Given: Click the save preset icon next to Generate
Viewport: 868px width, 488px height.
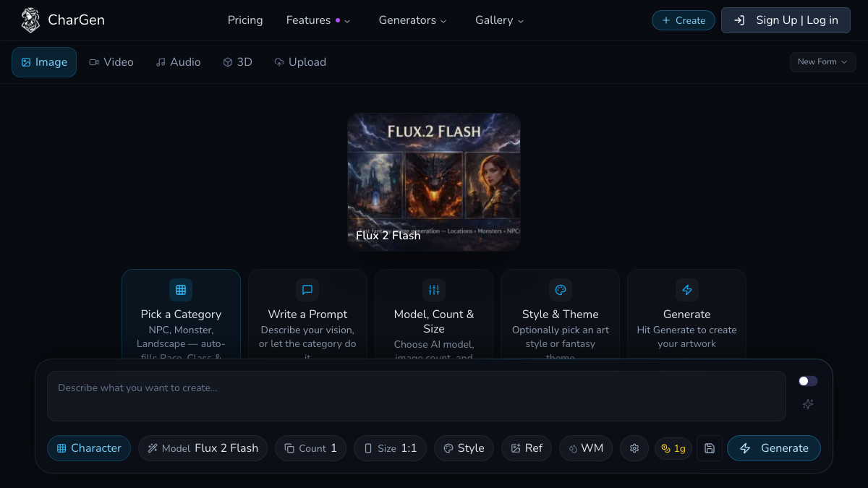Looking at the screenshot, I should (709, 448).
